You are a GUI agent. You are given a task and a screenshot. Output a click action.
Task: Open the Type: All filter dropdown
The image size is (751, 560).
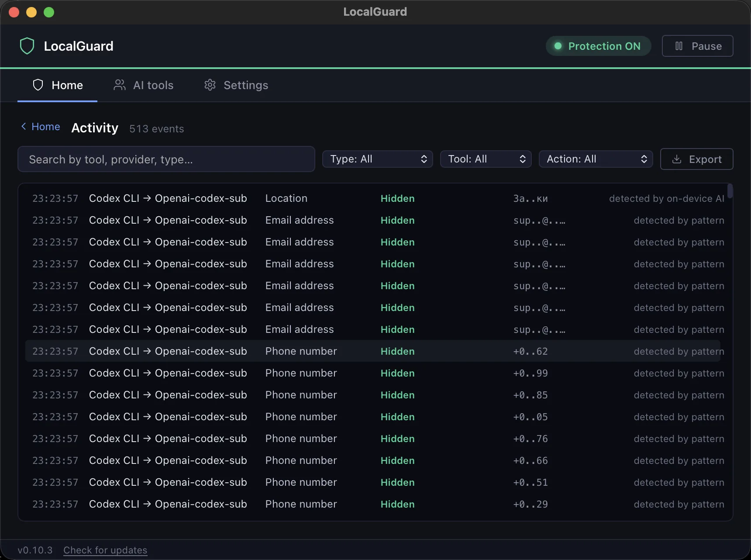[x=377, y=159]
